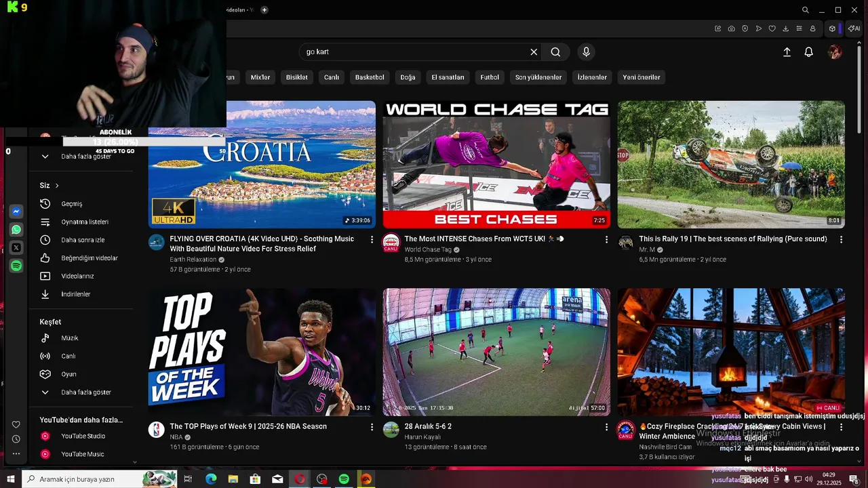This screenshot has width=868, height=488.
Task: Open "Daha sonra izle" in the sidebar
Action: 81,240
